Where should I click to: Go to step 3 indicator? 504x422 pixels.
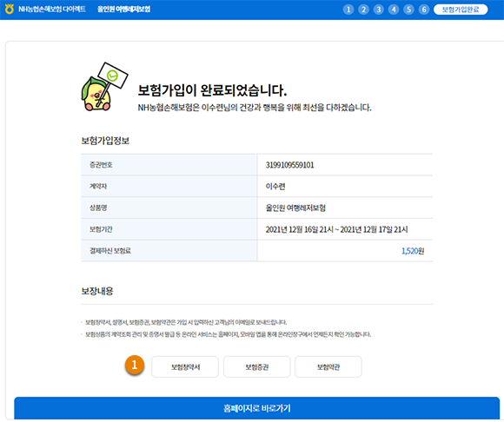coord(379,10)
